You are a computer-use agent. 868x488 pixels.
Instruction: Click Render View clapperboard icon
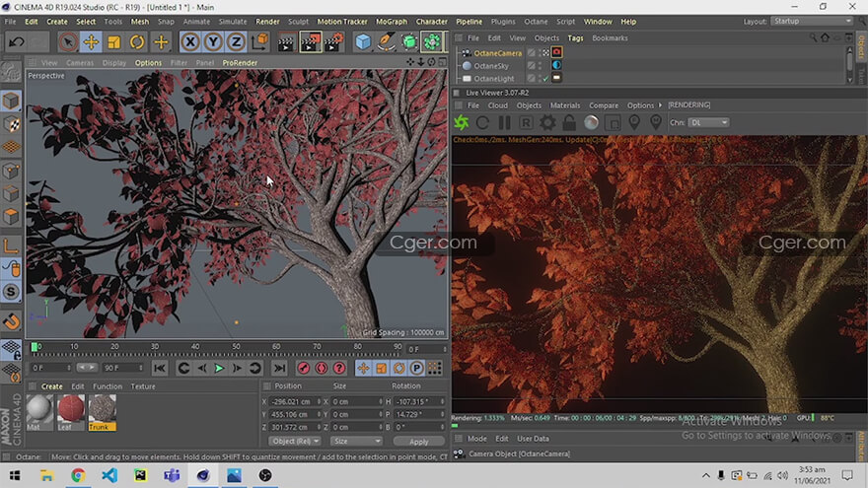point(286,42)
